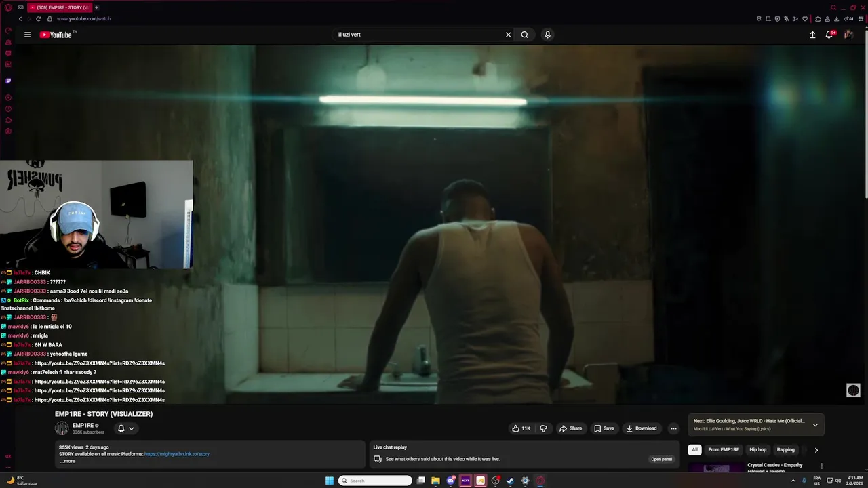Viewport: 868px width, 488px height.
Task: Open more actions ellipsis beside Download
Action: click(673, 428)
